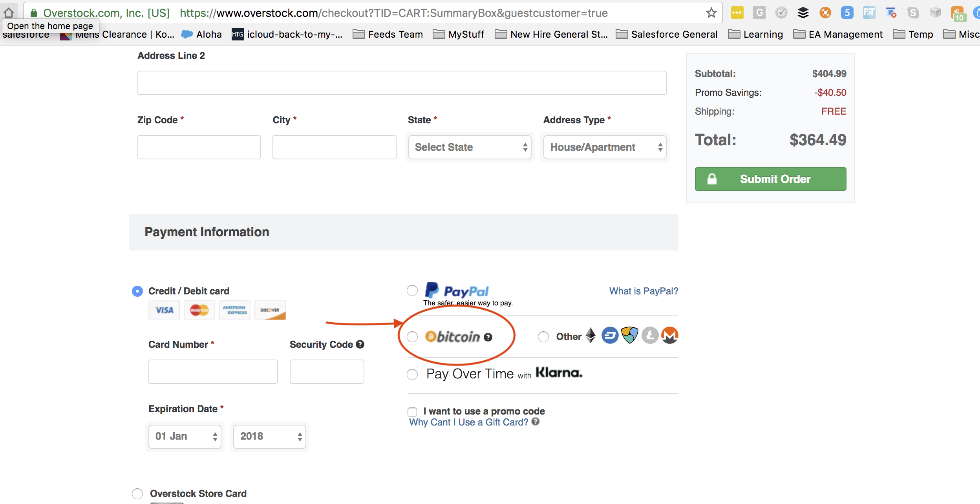The height and width of the screenshot is (504, 980).
Task: Open the bitcoin help question mark
Action: [488, 337]
